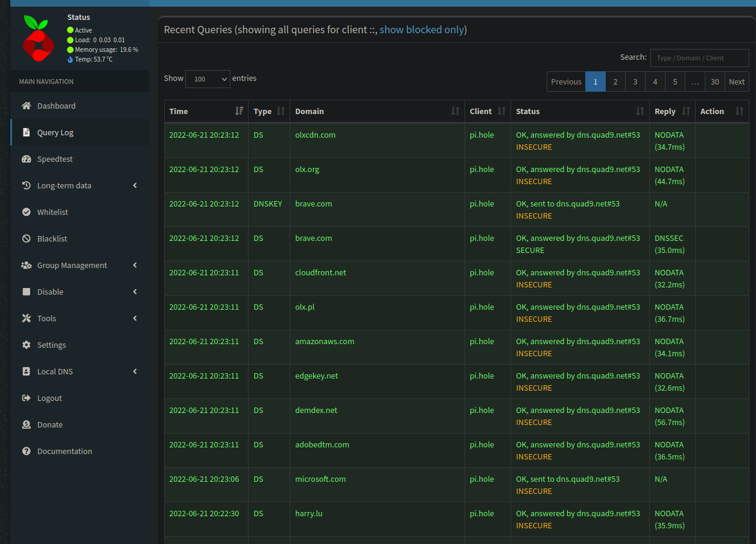Image resolution: width=756 pixels, height=544 pixels.
Task: Click the Pi-hole raspberry logo
Action: 39,38
